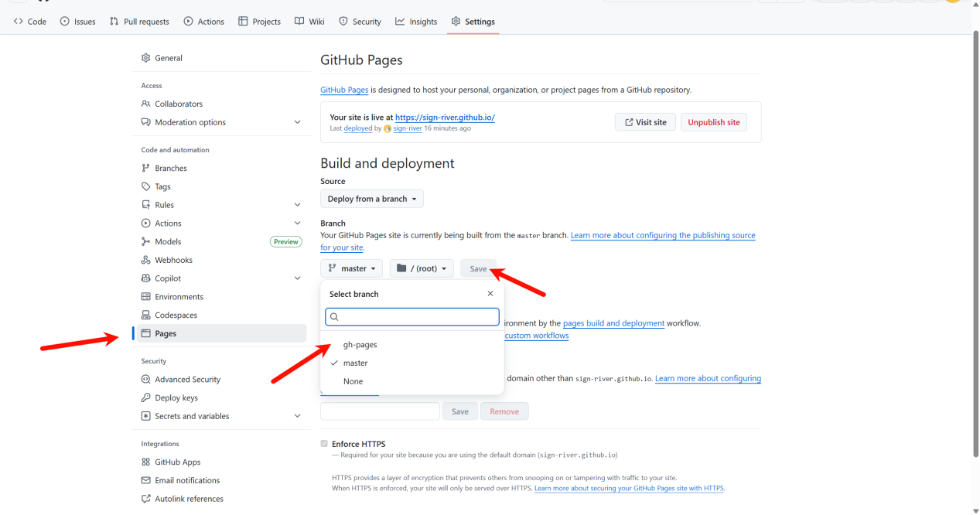
Task: Open the custom workflows link
Action: (537, 336)
